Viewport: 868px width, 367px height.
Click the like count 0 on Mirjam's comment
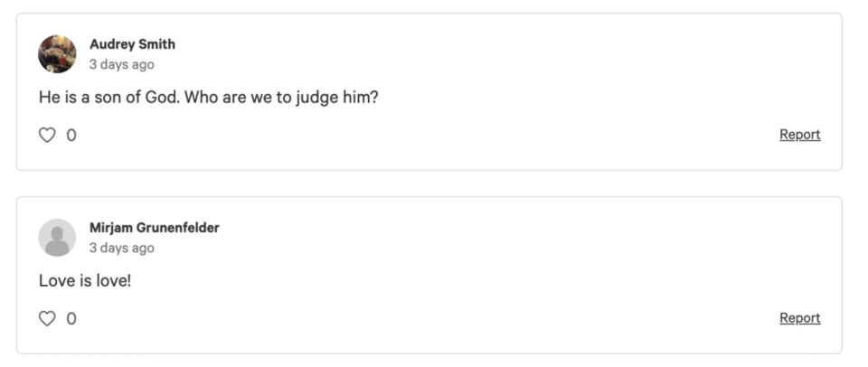click(x=71, y=319)
